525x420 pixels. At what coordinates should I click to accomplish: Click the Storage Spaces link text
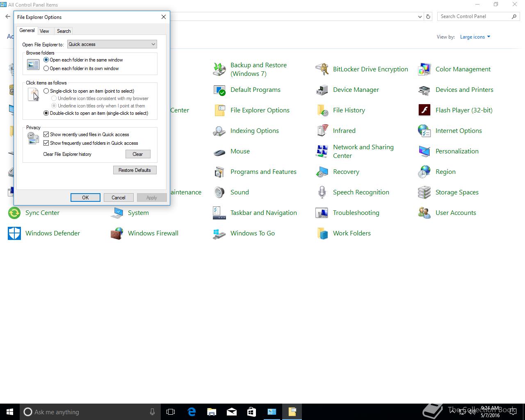click(457, 192)
